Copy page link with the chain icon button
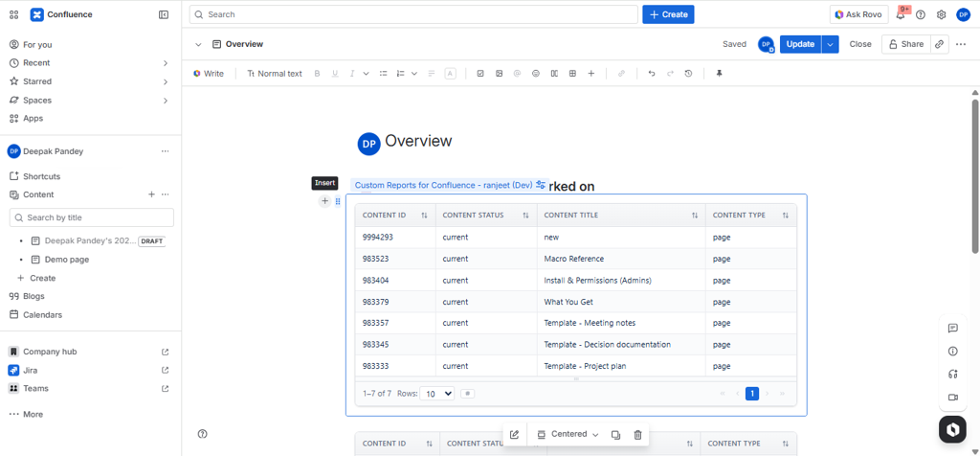The width and height of the screenshot is (980, 456). (939, 44)
